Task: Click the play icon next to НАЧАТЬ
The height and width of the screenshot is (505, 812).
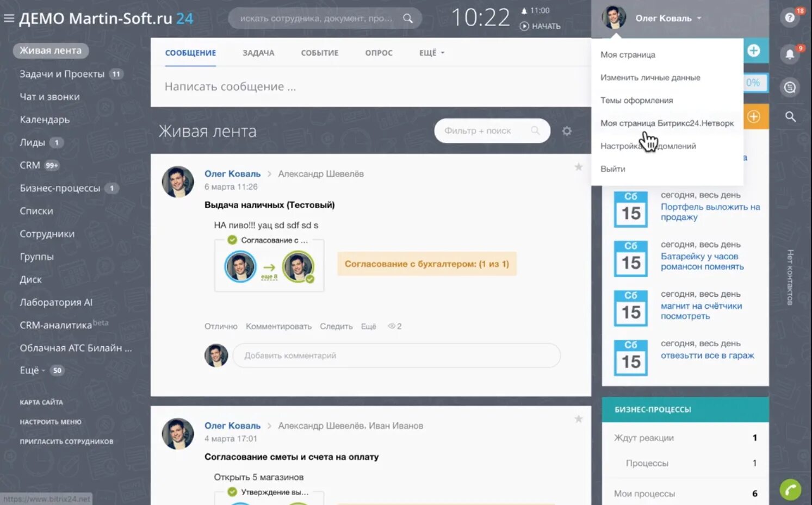Action: click(x=524, y=26)
